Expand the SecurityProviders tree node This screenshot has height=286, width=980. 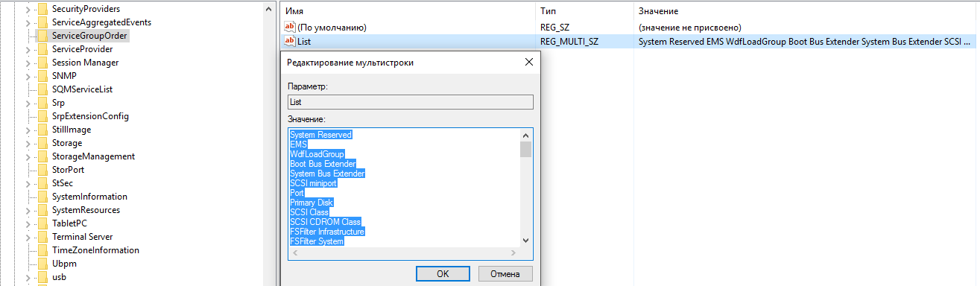(29, 9)
